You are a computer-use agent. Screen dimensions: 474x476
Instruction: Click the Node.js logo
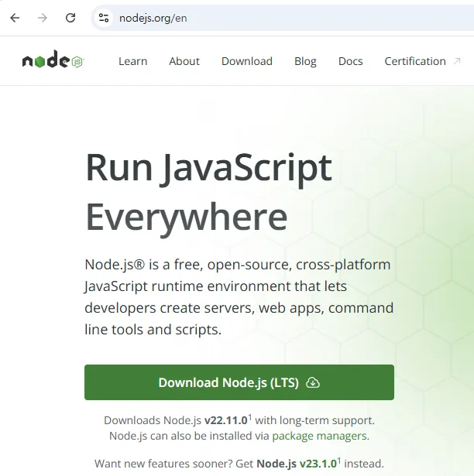[x=53, y=59]
